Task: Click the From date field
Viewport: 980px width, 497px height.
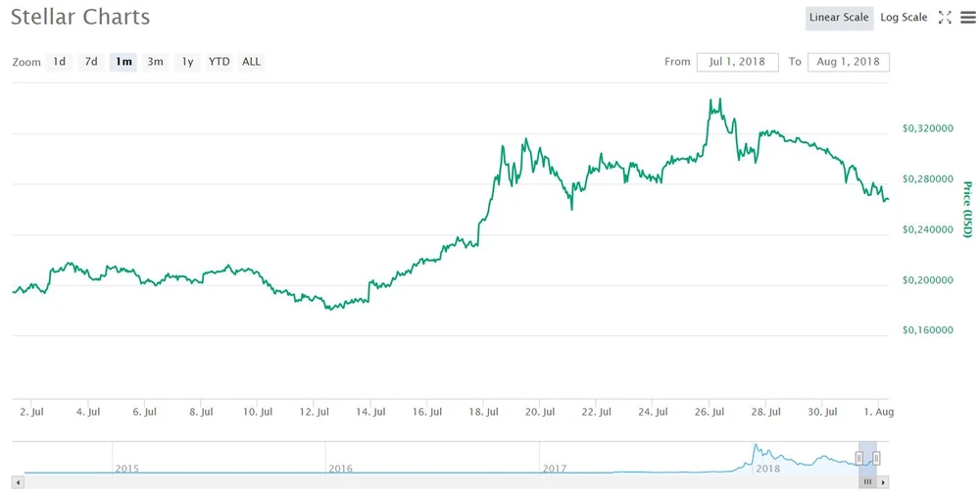Action: pyautogui.click(x=737, y=62)
